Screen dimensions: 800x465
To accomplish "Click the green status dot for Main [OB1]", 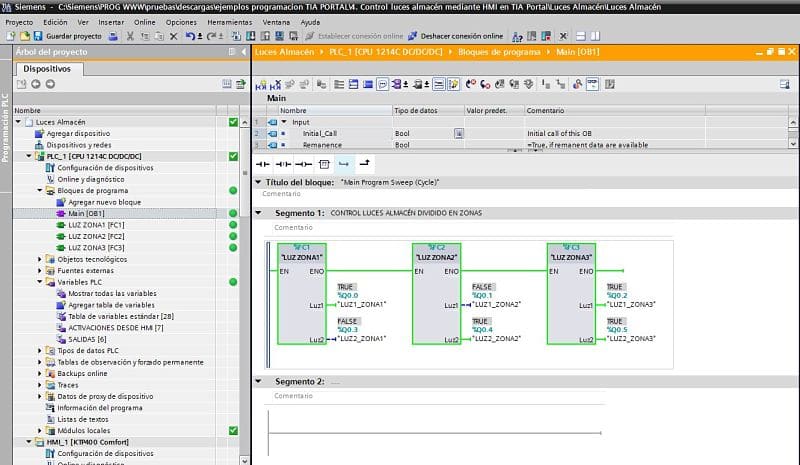I will point(233,213).
